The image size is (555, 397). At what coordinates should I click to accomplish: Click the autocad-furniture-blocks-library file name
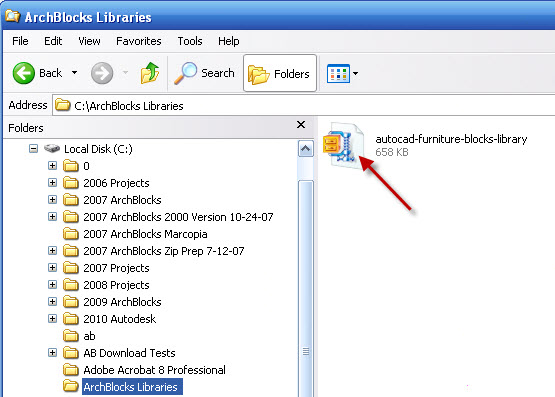[451, 139]
